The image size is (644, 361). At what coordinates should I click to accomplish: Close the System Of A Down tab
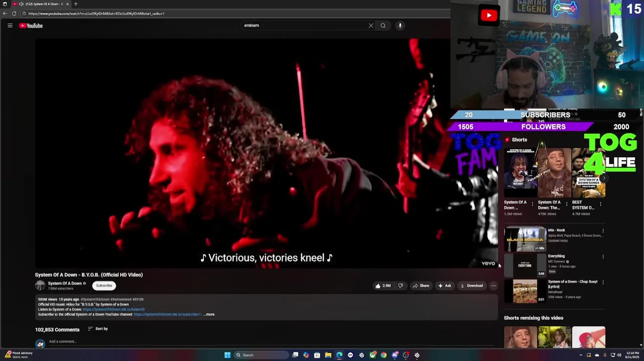pyautogui.click(x=67, y=4)
